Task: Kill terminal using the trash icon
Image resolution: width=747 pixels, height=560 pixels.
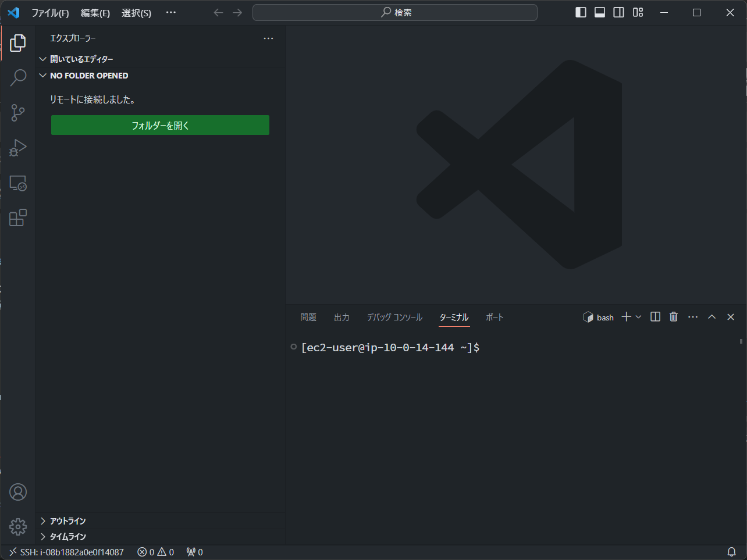Action: [x=674, y=317]
